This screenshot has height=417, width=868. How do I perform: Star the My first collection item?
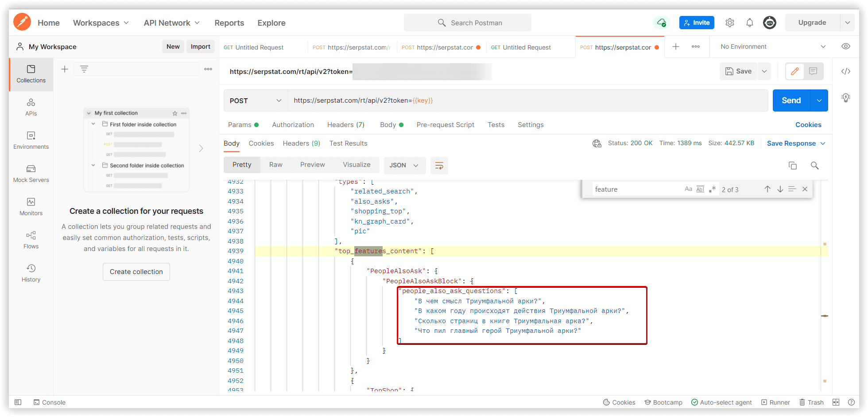pyautogui.click(x=175, y=113)
